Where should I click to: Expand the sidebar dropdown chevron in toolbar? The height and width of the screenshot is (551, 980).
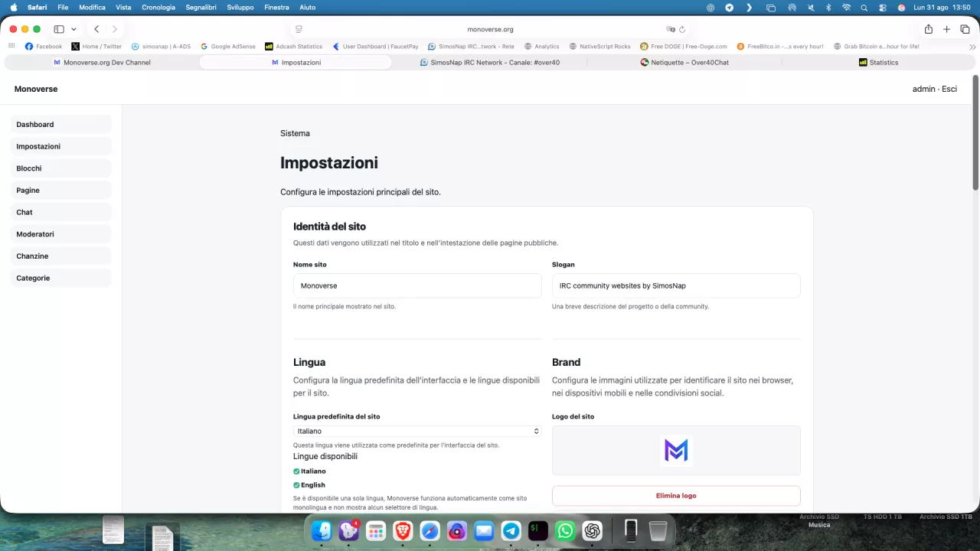73,29
